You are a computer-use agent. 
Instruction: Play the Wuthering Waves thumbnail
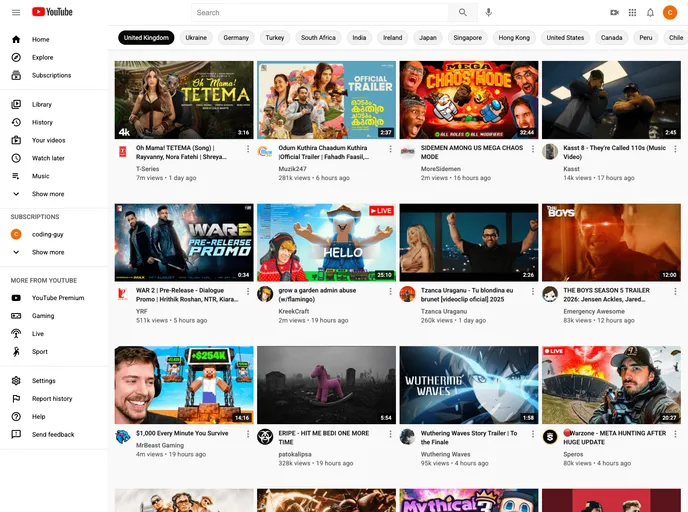[x=469, y=385]
